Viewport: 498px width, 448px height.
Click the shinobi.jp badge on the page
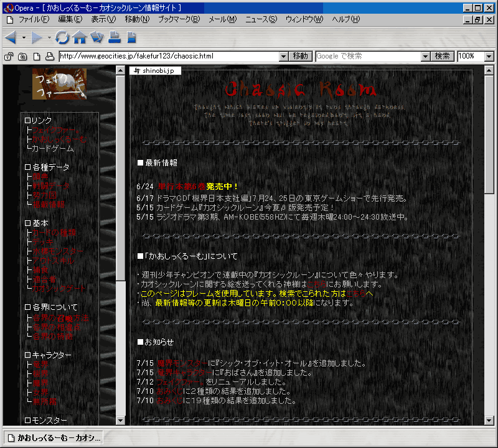click(x=155, y=70)
